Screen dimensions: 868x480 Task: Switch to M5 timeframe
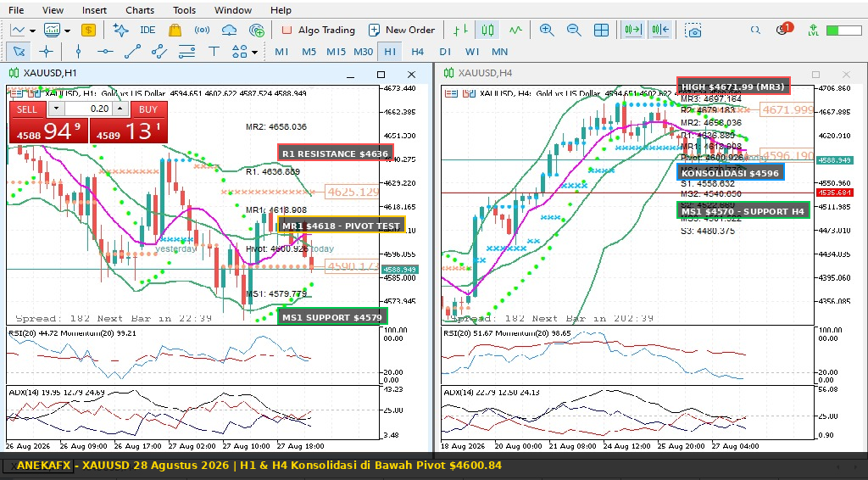click(309, 52)
